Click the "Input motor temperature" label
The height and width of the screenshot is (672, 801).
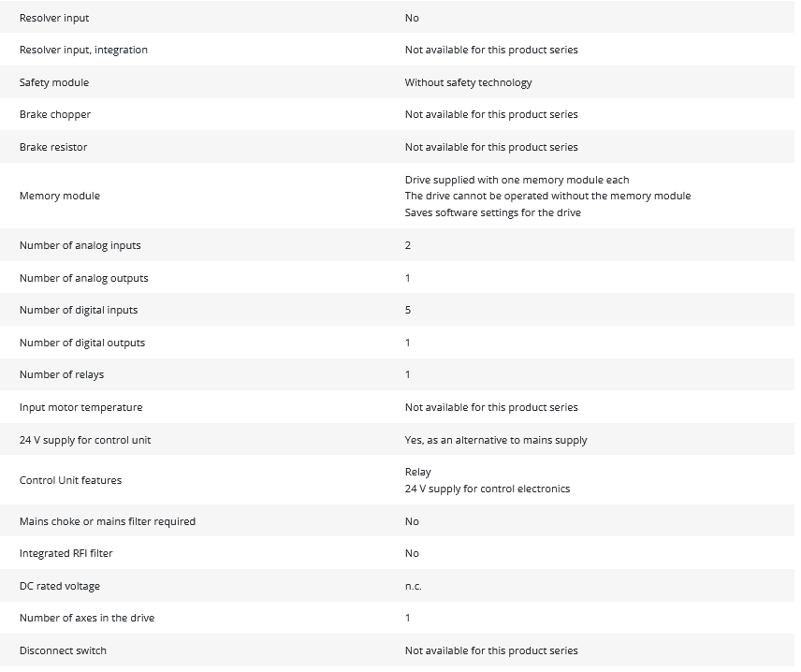80,407
